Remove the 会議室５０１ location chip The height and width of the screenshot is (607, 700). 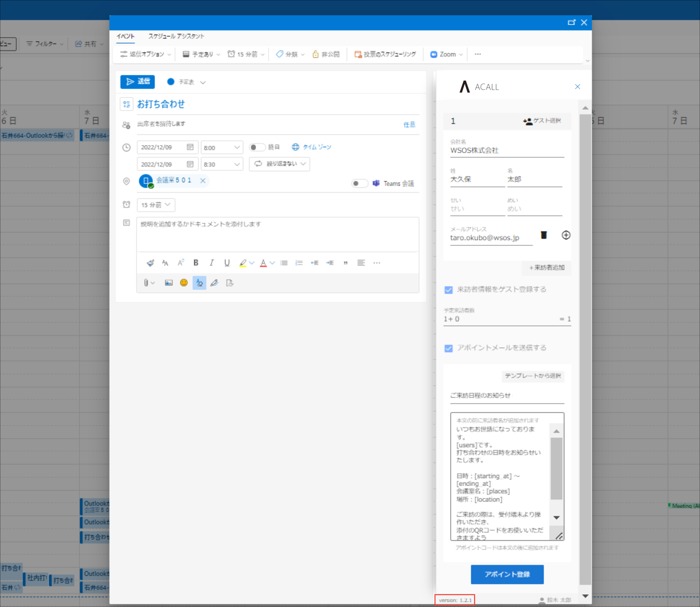click(203, 181)
